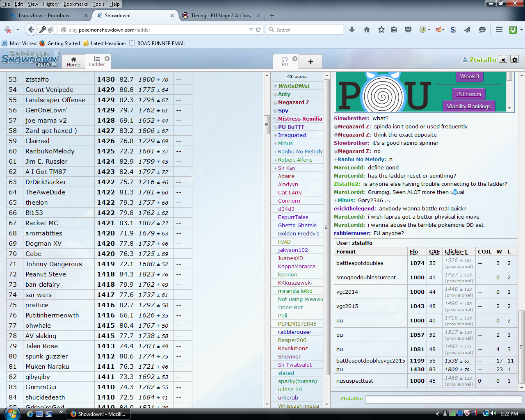525x420 pixels.
Task: Open dropdown next to blocked-download icon
Action: [x=18, y=30]
